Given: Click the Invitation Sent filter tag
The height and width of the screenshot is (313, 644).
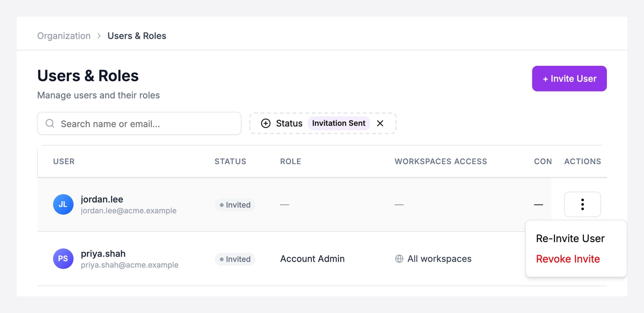Looking at the screenshot, I should pyautogui.click(x=338, y=123).
